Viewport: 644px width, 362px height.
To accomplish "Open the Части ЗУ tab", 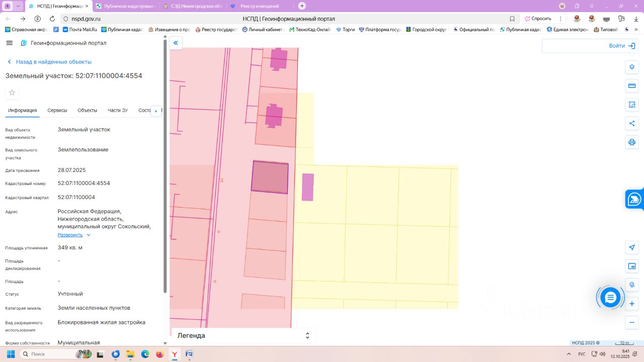I will pos(118,111).
